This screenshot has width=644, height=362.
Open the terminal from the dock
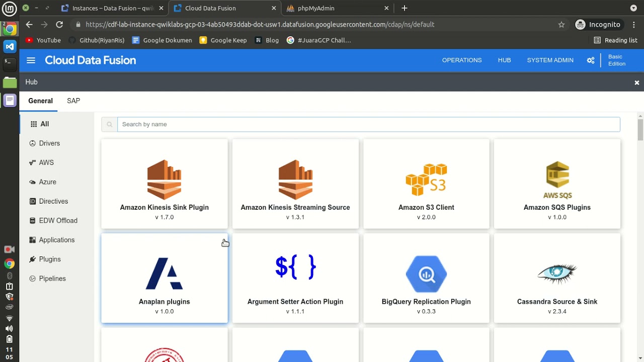[10, 63]
